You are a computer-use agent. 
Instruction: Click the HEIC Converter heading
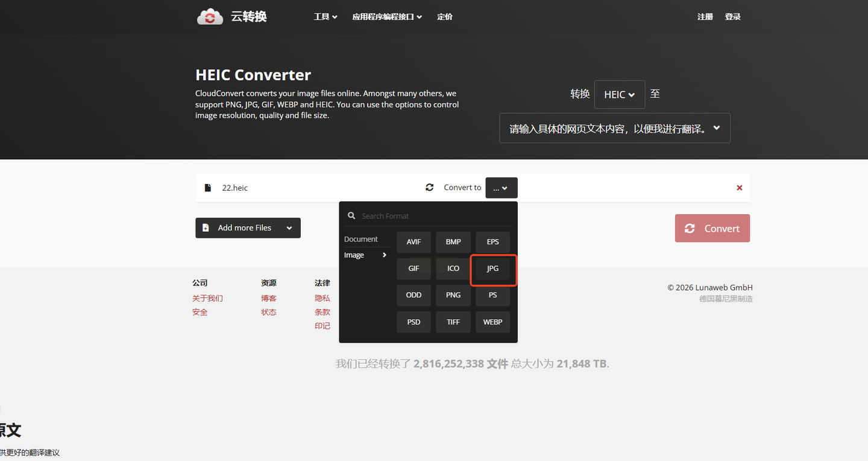pyautogui.click(x=253, y=75)
